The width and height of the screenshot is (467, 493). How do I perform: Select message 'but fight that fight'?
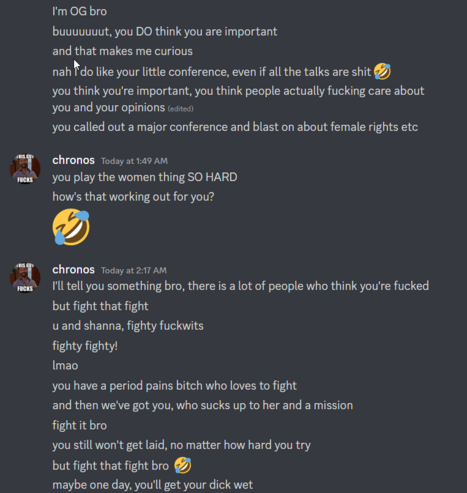click(x=100, y=306)
